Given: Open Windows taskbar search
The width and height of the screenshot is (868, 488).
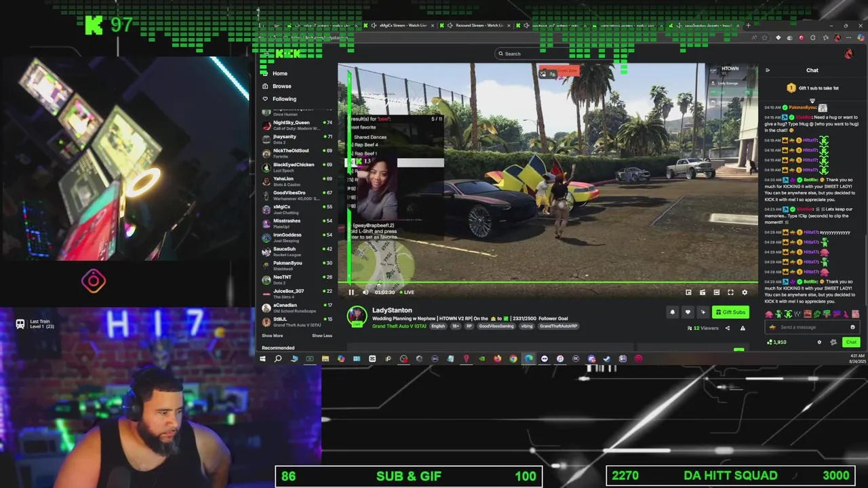Looking at the screenshot, I should pos(278,359).
